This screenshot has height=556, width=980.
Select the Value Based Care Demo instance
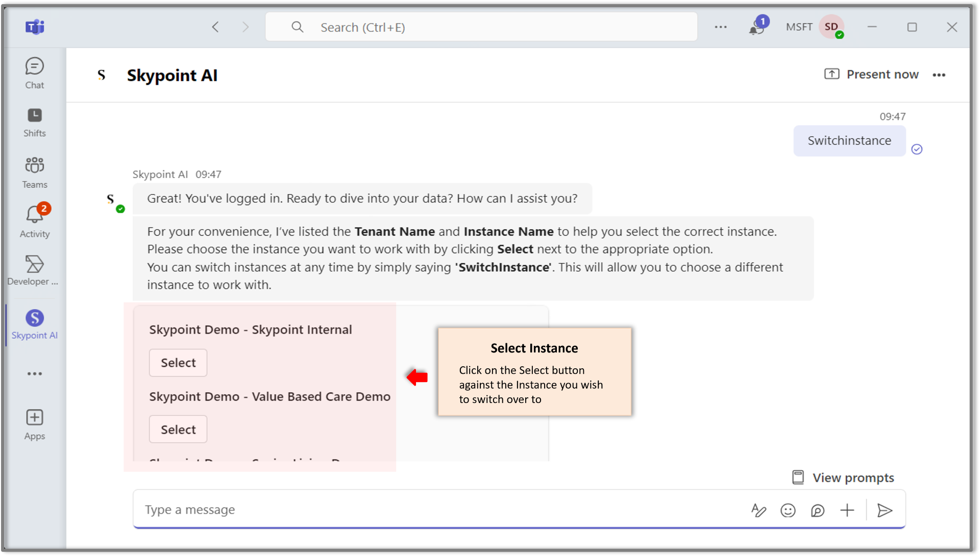(x=178, y=429)
